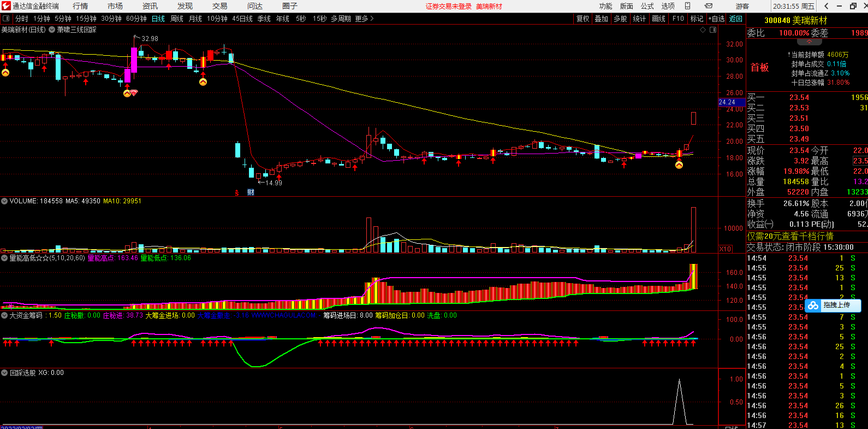This screenshot has width=868, height=429.
Task: Switch to 30分钟 period
Action: 111,19
